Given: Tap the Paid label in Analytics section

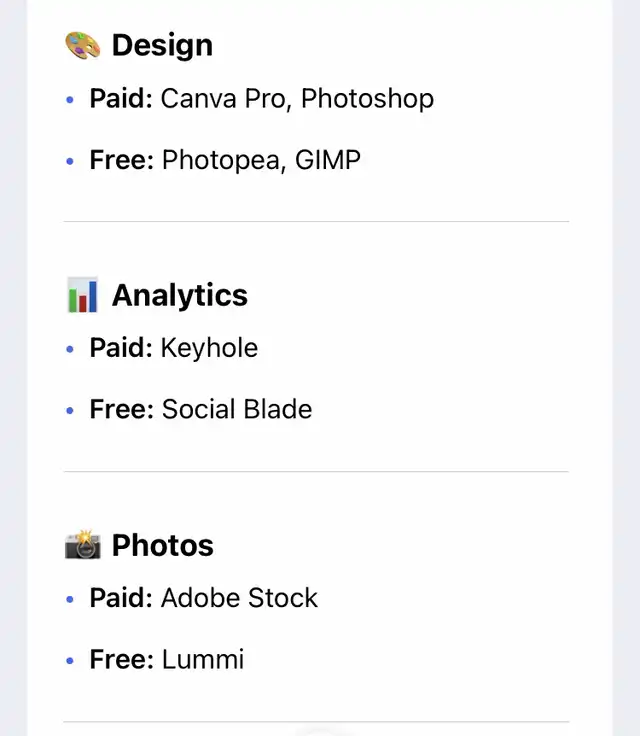Looking at the screenshot, I should (x=121, y=348).
